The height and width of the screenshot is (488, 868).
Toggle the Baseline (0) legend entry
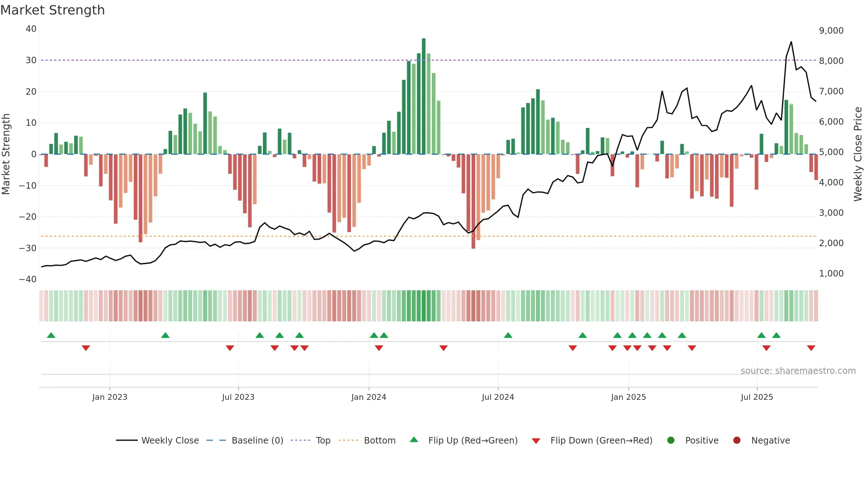[x=245, y=440]
